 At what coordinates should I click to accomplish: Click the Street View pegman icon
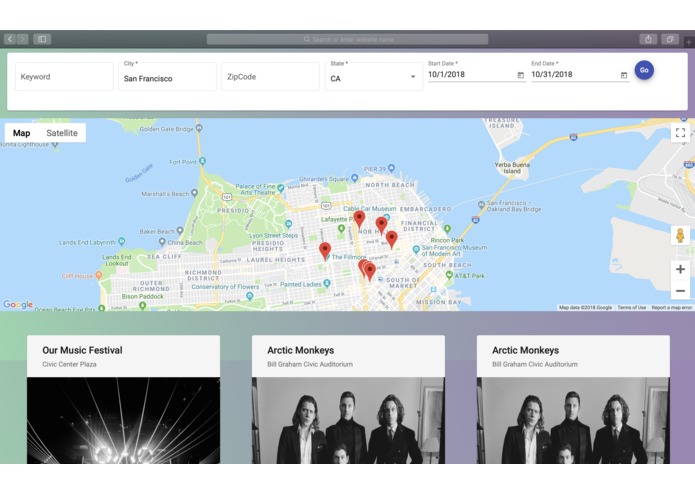[680, 236]
